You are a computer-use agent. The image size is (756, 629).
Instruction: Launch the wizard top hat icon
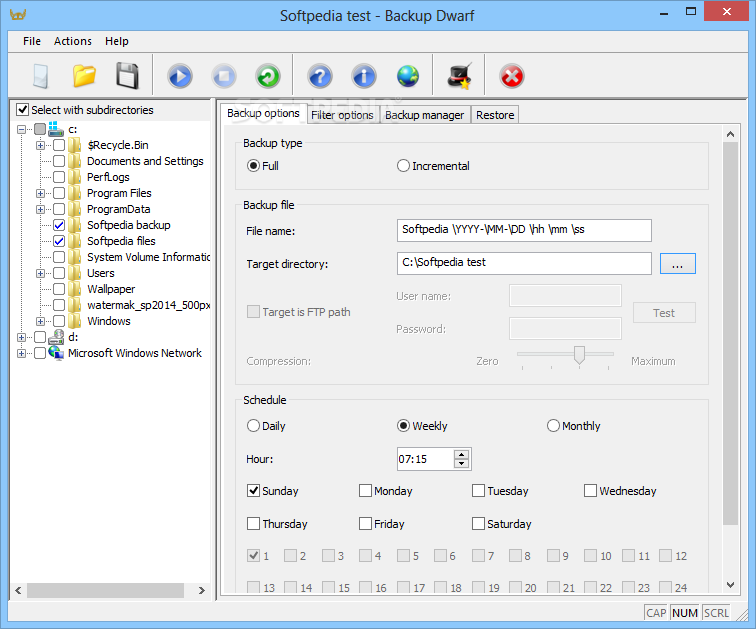point(459,76)
